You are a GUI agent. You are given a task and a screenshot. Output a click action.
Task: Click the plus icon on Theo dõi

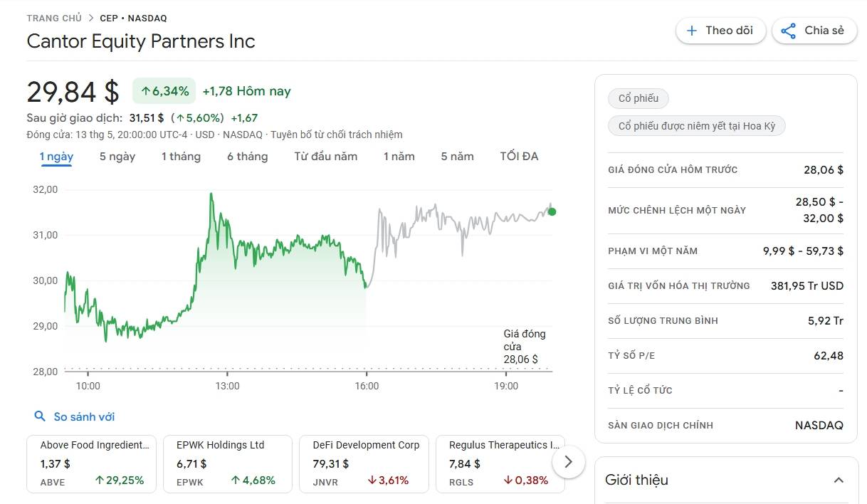coord(691,31)
